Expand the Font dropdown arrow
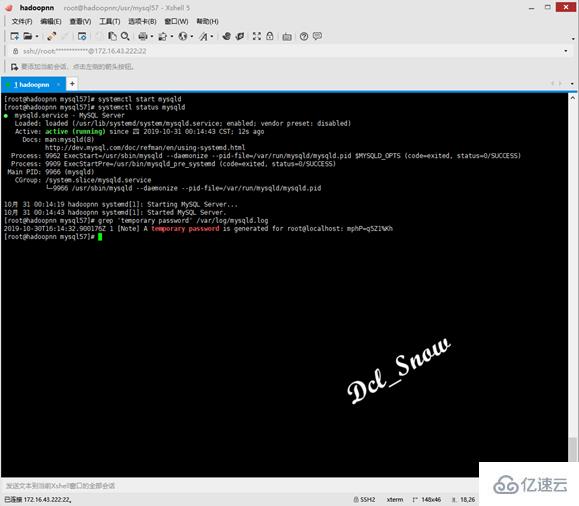Image resolution: width=579 pixels, height=506 pixels. (212, 36)
